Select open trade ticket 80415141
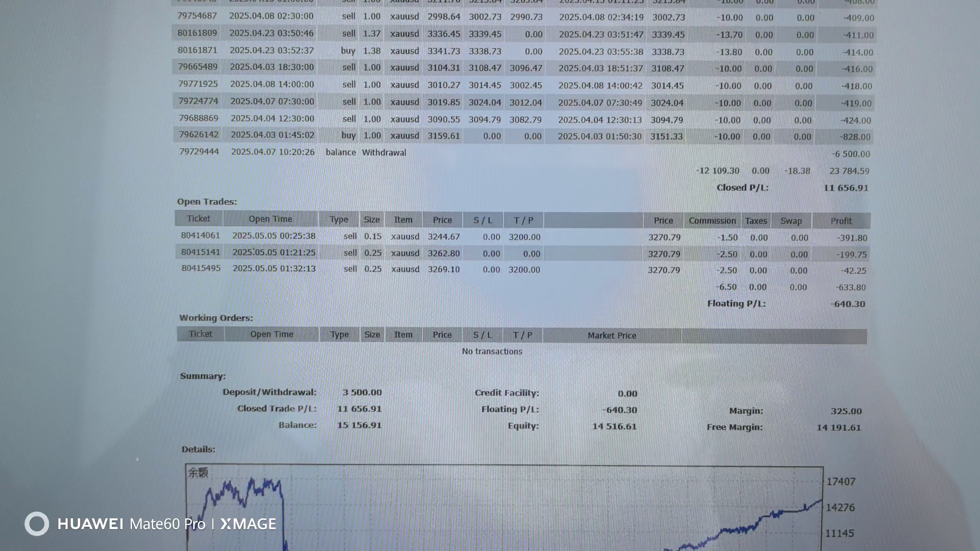Viewport: 980px width, 551px height. pos(201,252)
